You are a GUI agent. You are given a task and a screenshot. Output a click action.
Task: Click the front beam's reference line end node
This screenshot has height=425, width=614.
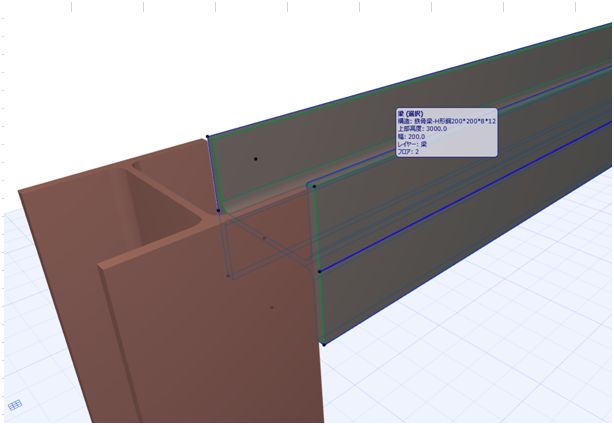click(319, 271)
